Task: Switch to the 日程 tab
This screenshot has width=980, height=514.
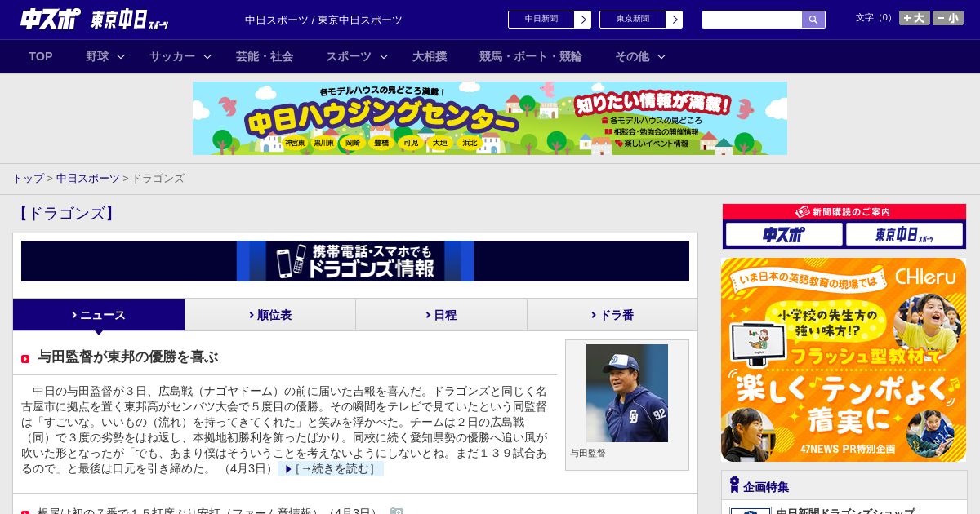Action: tap(441, 315)
